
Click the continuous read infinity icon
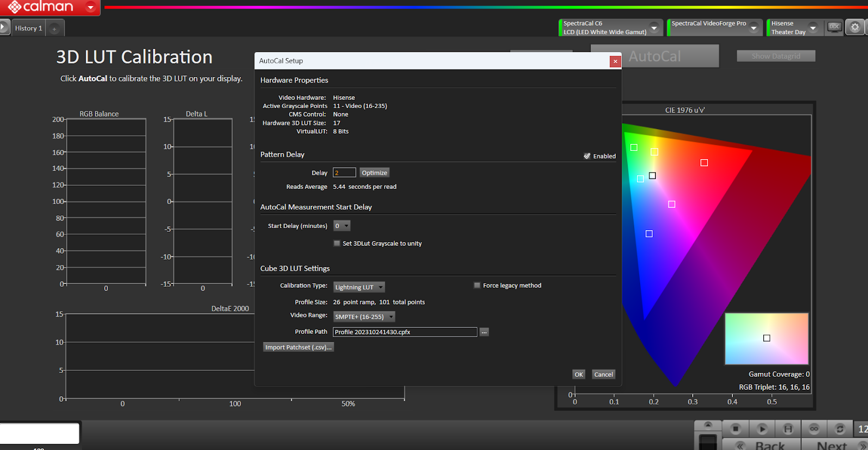(x=814, y=429)
